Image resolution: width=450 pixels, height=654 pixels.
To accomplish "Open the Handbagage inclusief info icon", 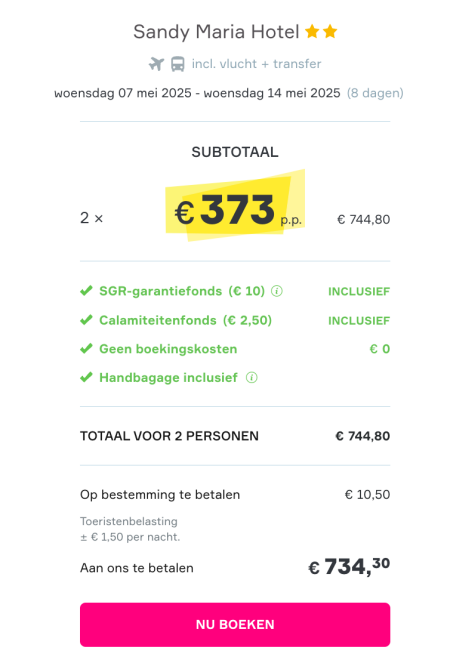I will (x=251, y=377).
